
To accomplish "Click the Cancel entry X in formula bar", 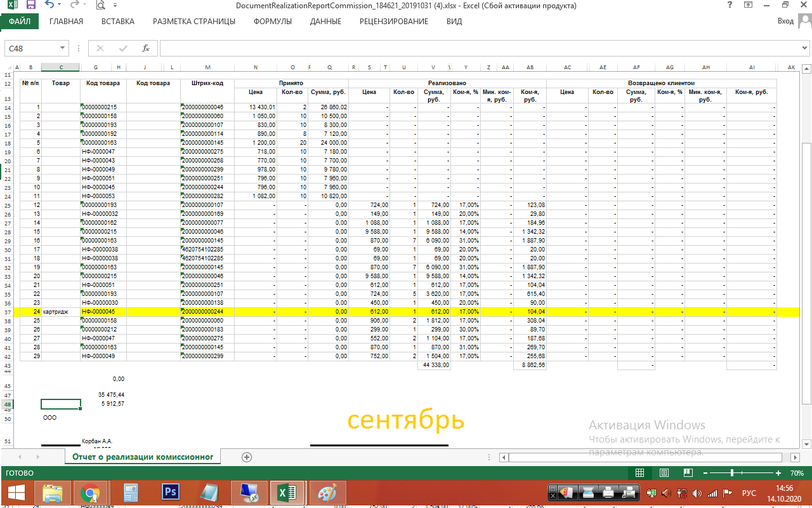I will (100, 48).
